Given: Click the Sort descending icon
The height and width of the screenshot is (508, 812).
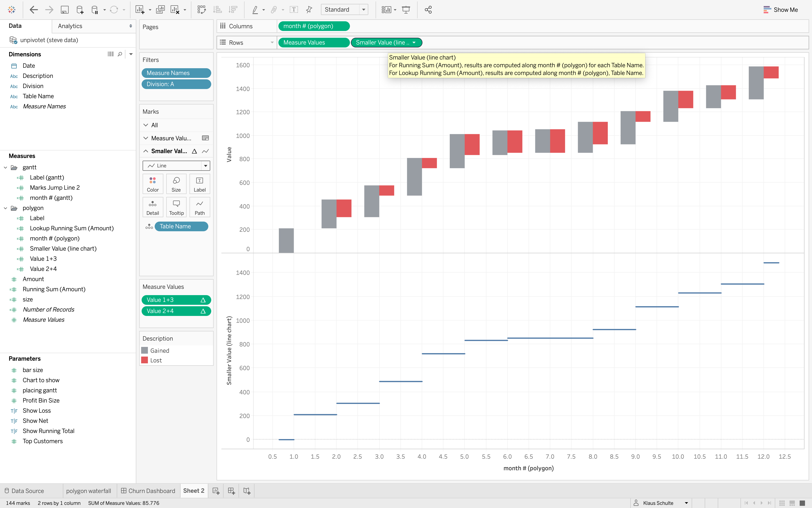Looking at the screenshot, I should coord(233,10).
